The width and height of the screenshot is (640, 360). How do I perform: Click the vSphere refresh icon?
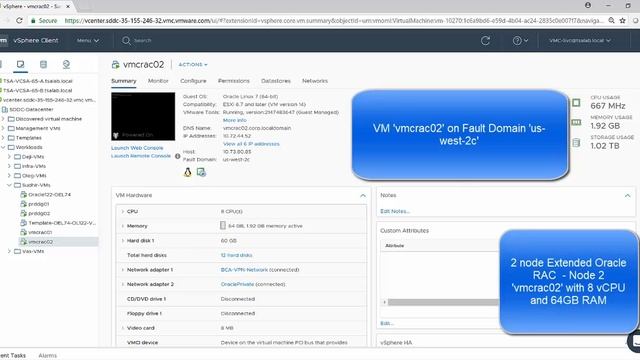click(485, 40)
